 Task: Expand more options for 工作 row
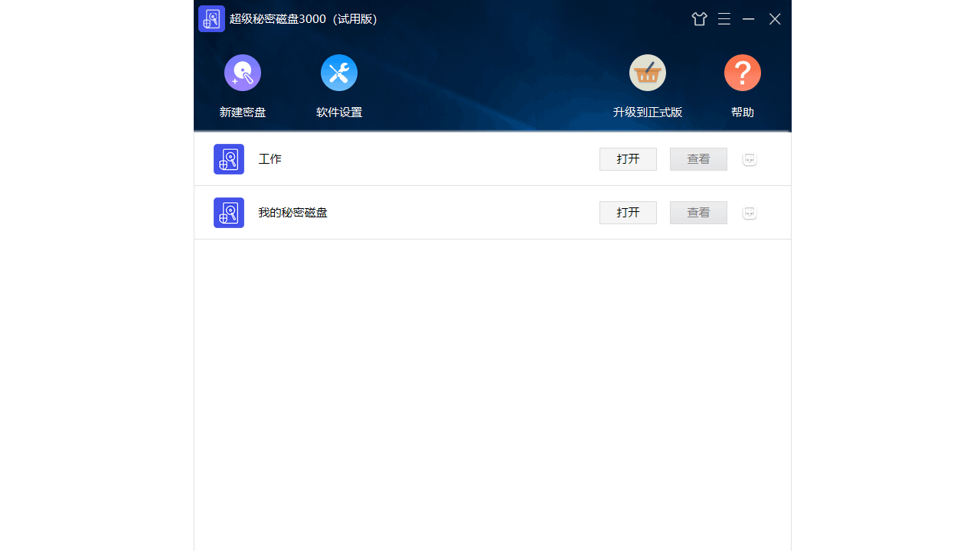750,159
